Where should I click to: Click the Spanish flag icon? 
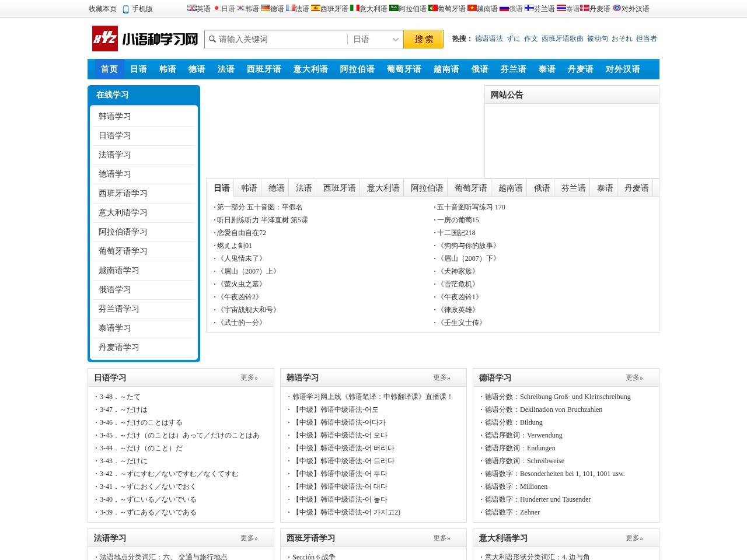click(315, 8)
